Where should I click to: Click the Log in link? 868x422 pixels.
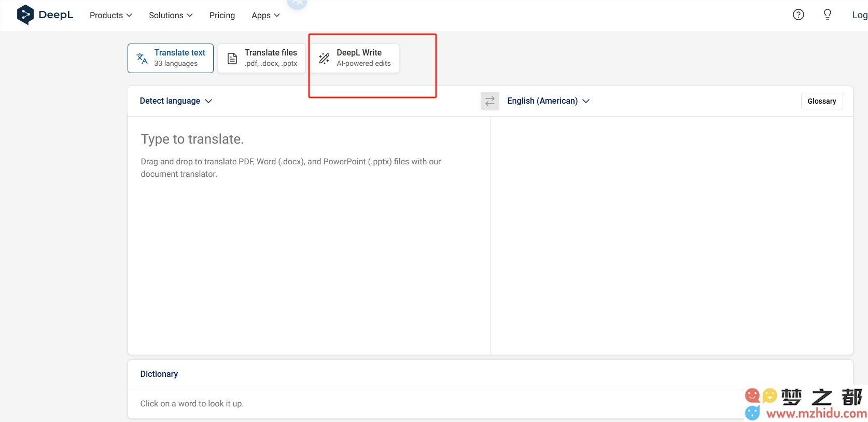(x=860, y=16)
